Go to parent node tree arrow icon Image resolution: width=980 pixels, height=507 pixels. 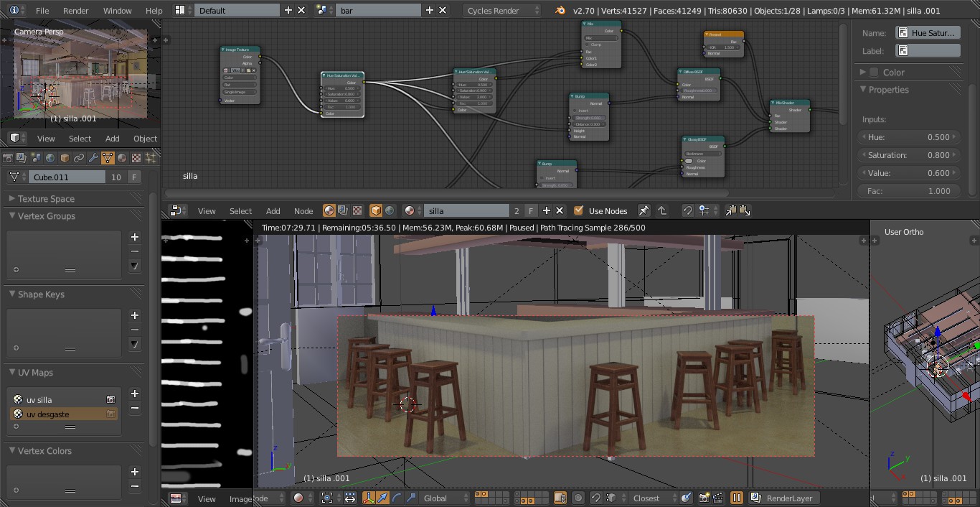[x=662, y=210]
